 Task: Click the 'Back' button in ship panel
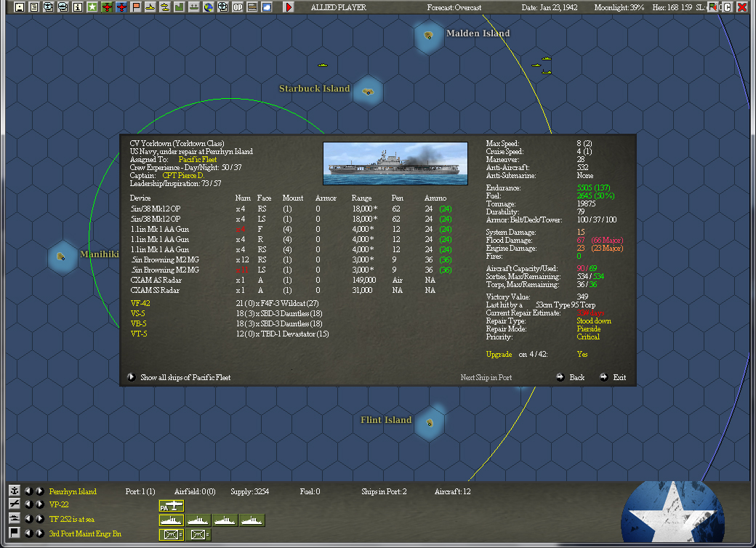click(x=571, y=377)
